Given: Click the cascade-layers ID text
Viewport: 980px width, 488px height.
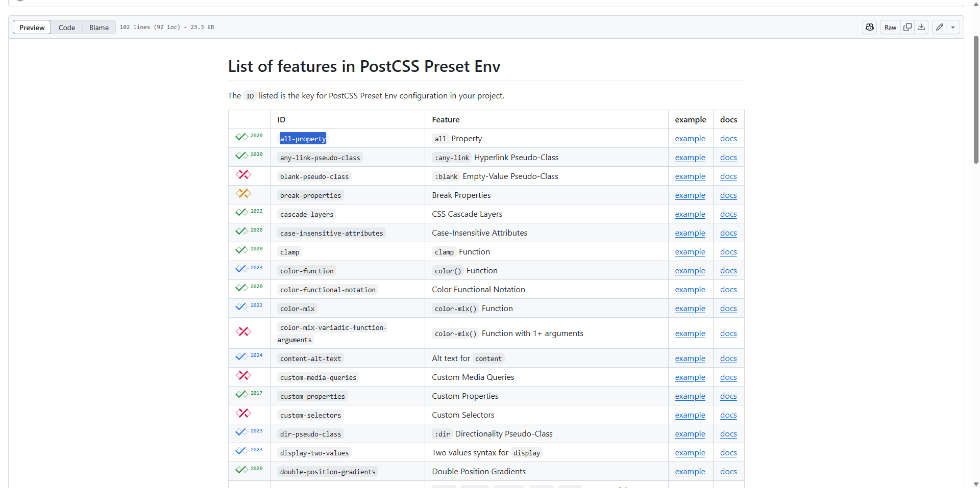Looking at the screenshot, I should pos(307,214).
